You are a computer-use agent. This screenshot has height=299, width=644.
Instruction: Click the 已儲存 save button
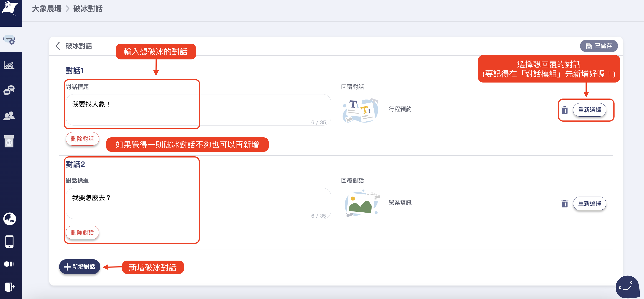599,46
